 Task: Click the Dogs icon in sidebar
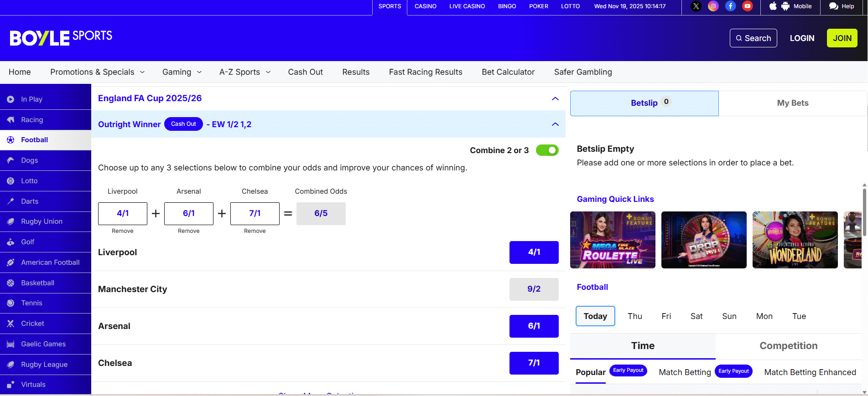click(x=10, y=160)
